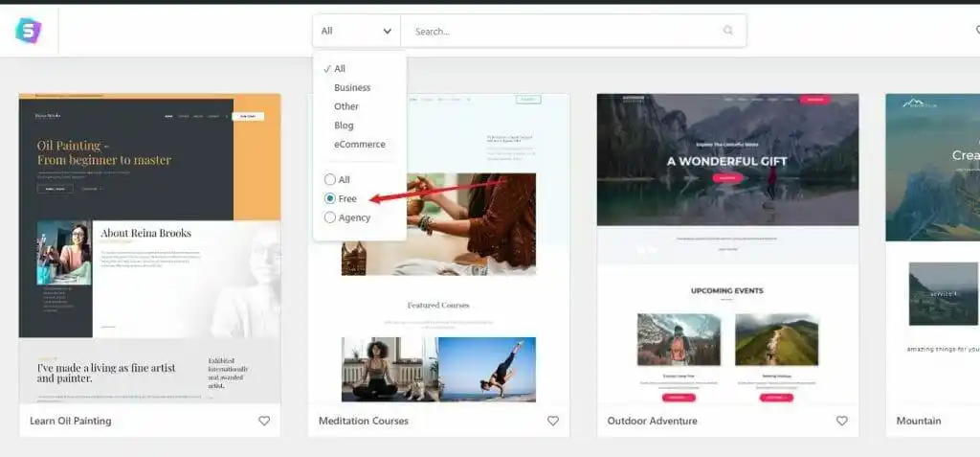Image resolution: width=980 pixels, height=457 pixels.
Task: Select the Agency radio button
Action: pyautogui.click(x=330, y=217)
